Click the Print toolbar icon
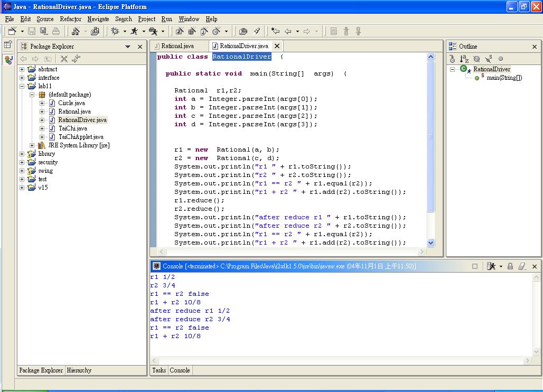The width and height of the screenshot is (543, 392). [x=56, y=31]
